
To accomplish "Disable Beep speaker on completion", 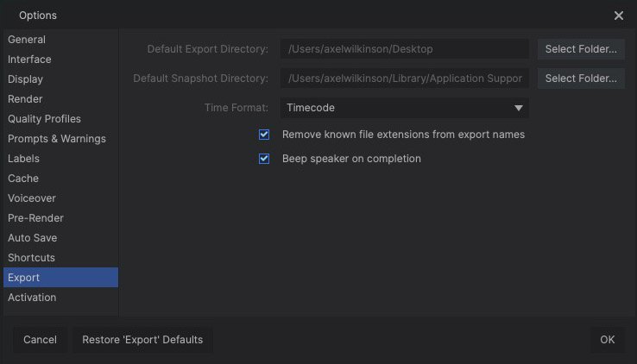I will 265,159.
